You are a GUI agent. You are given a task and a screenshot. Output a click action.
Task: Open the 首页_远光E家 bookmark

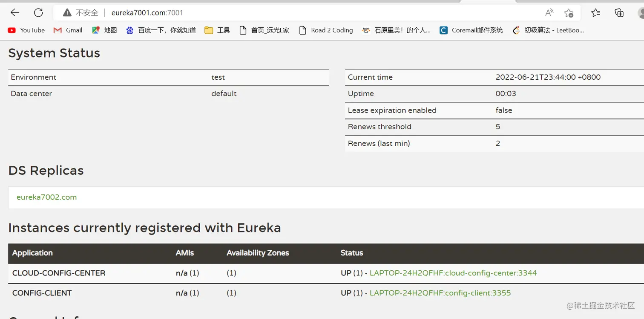264,30
